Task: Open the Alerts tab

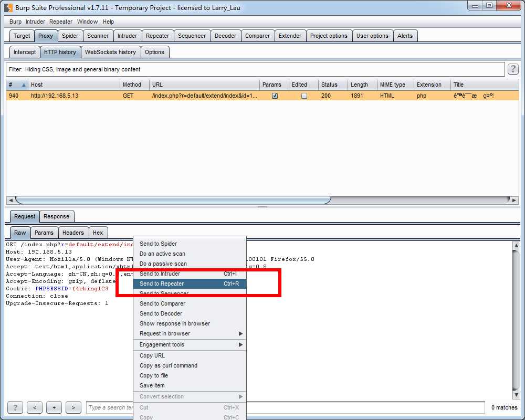Action: click(x=405, y=36)
